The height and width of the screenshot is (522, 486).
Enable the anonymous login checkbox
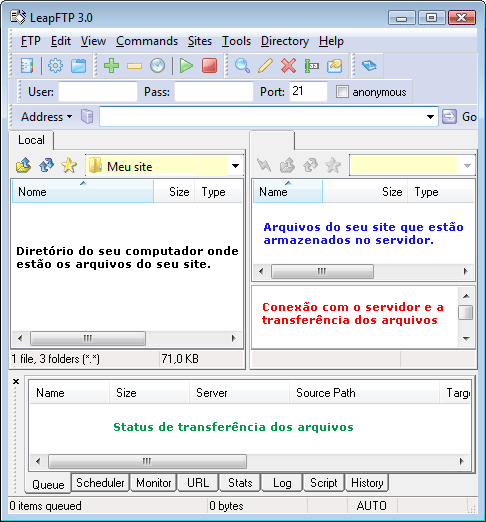pos(342,91)
